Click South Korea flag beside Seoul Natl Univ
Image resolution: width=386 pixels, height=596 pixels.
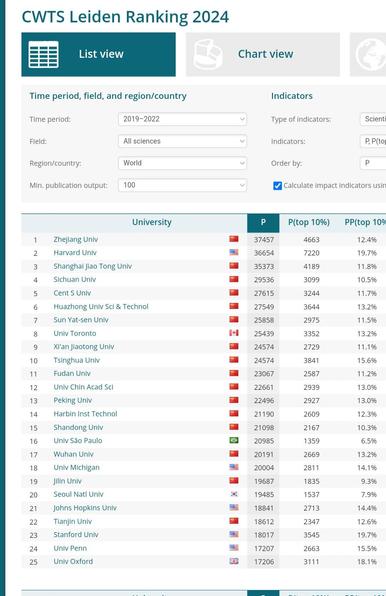pos(234,494)
